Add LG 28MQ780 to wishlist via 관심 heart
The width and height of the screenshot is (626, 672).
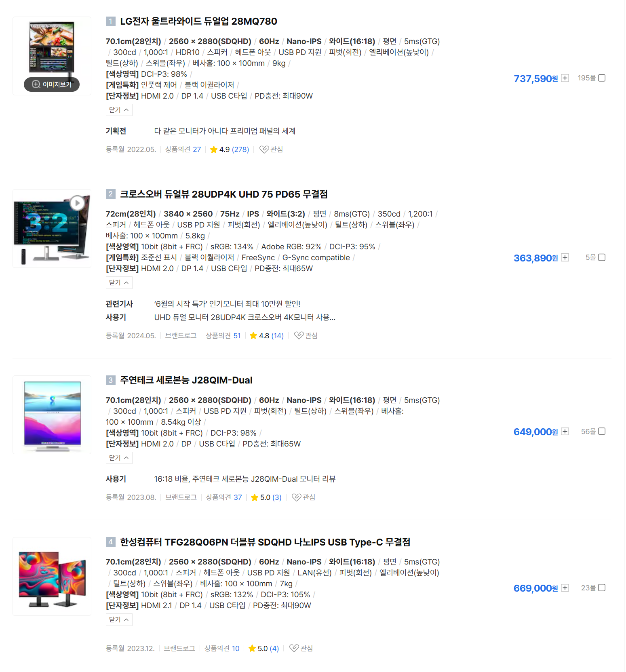coord(271,150)
